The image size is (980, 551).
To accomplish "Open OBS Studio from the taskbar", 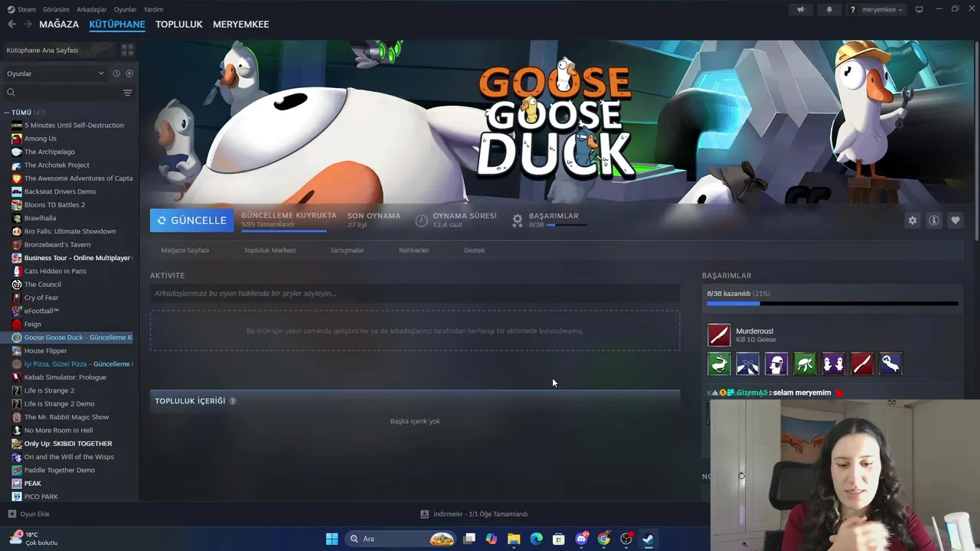I will 626,539.
